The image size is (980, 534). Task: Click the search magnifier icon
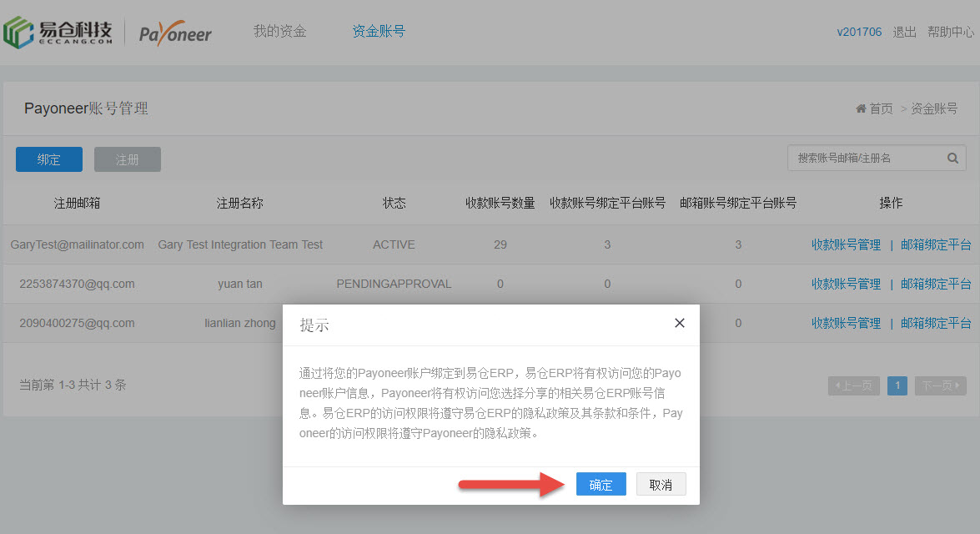click(x=952, y=159)
